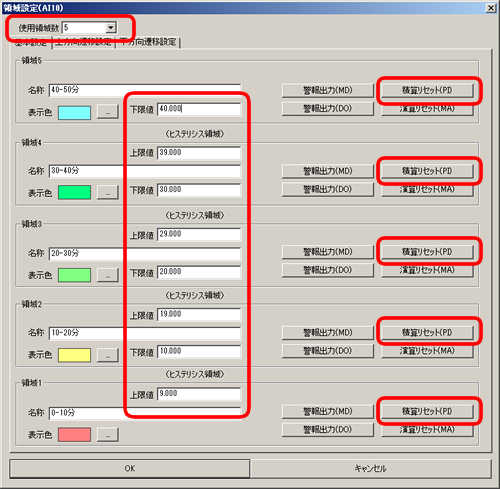Click 警報出力(DO) button in 領域3
This screenshot has height=489, width=500.
(328, 270)
